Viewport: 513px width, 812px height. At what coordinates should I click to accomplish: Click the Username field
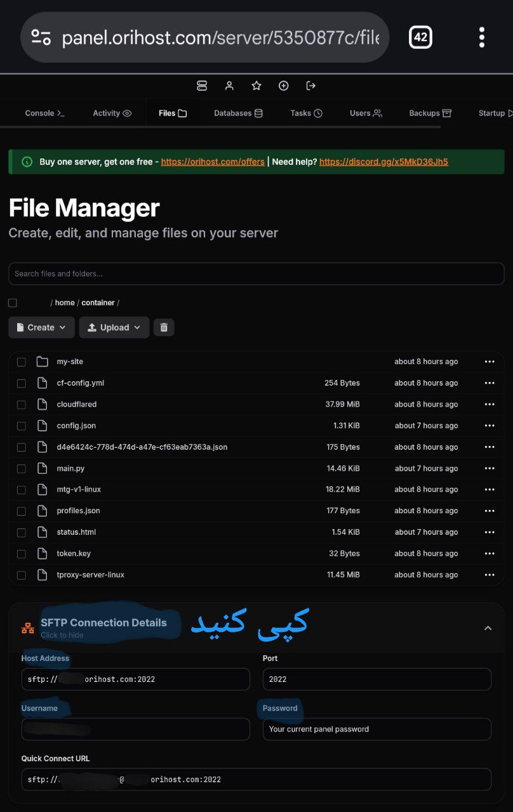(136, 729)
